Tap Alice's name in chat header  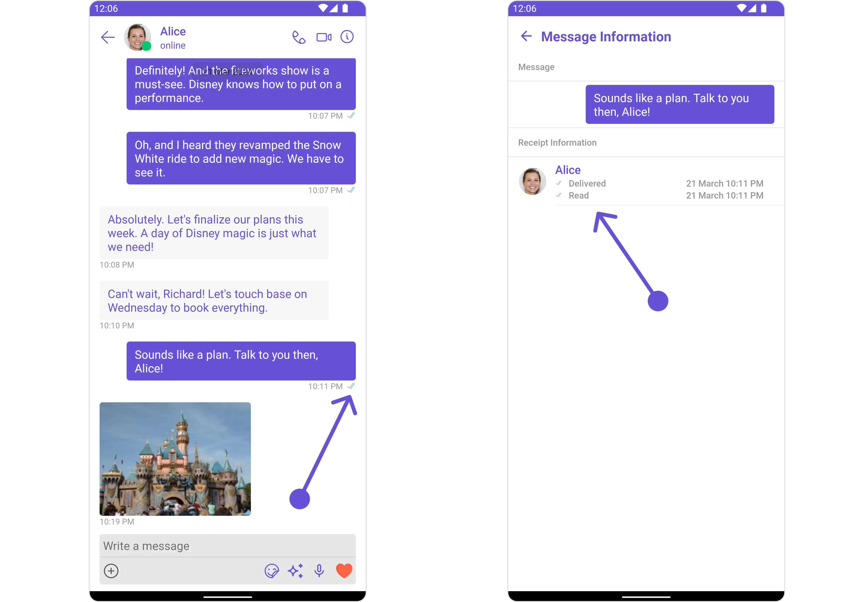173,31
